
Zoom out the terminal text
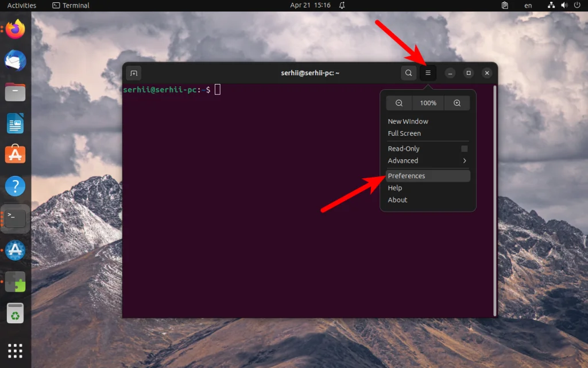click(399, 103)
